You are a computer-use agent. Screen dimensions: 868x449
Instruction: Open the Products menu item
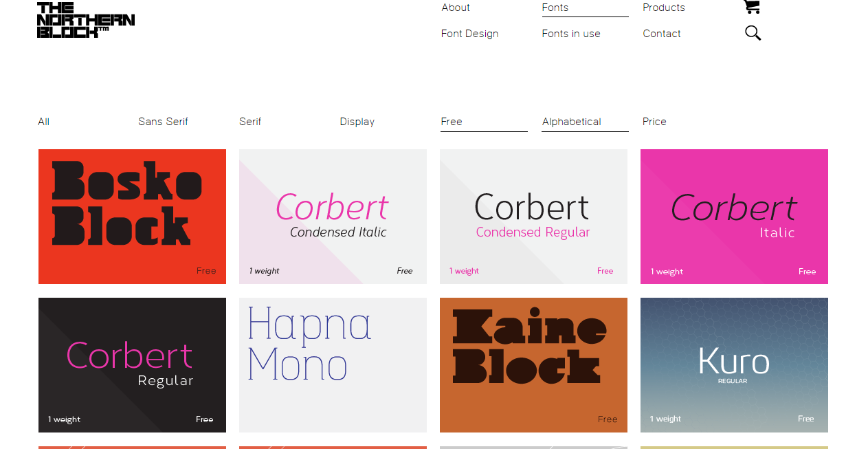coord(664,8)
